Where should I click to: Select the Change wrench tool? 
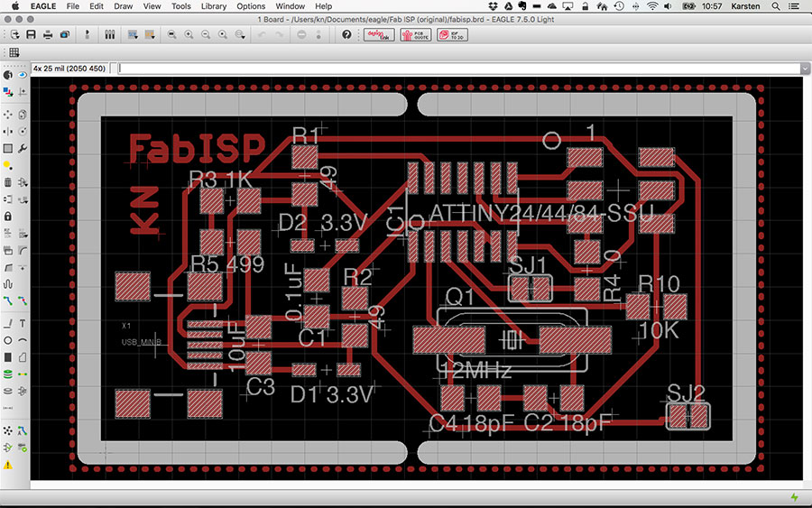tap(23, 149)
